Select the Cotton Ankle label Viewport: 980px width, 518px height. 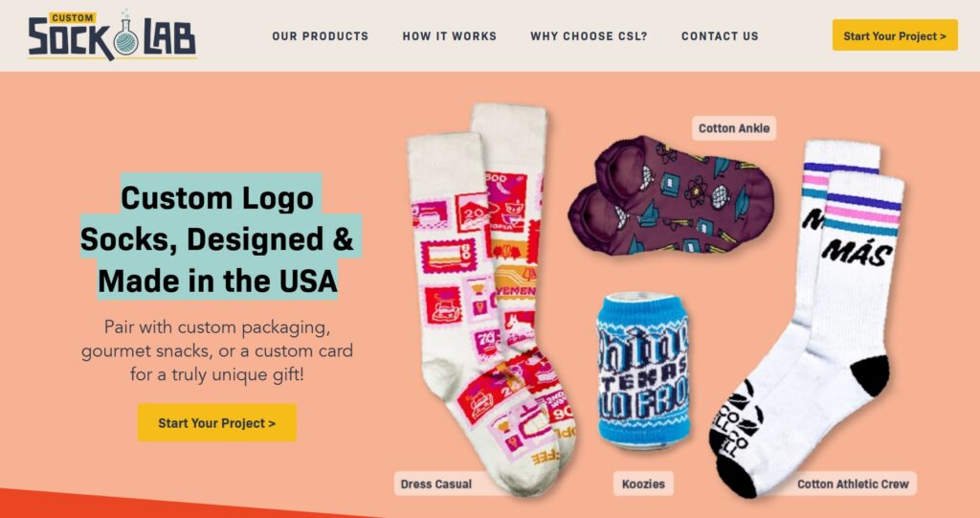[x=734, y=128]
